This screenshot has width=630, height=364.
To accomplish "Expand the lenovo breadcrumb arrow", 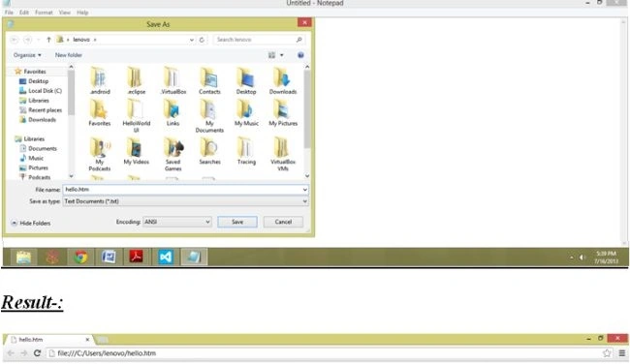I will coord(95,40).
